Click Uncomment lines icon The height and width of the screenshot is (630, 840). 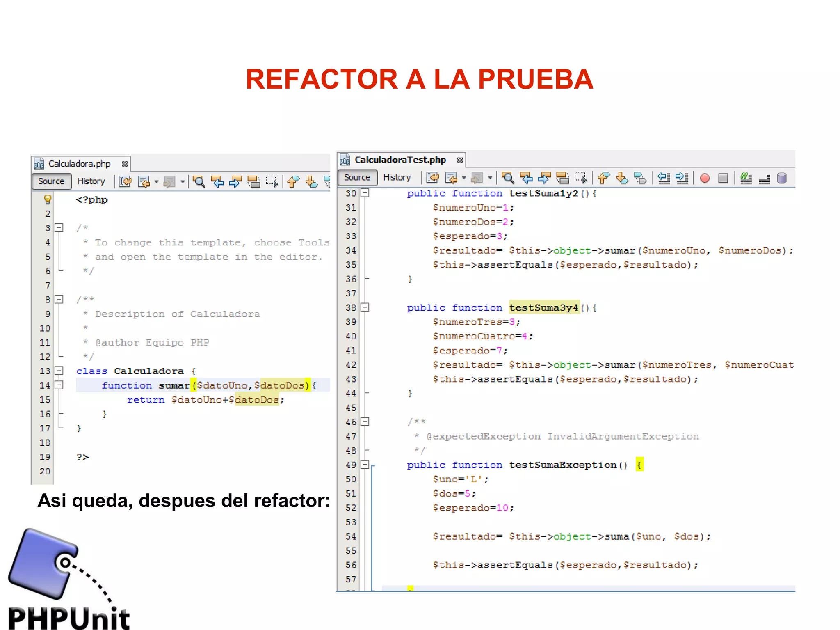764,179
